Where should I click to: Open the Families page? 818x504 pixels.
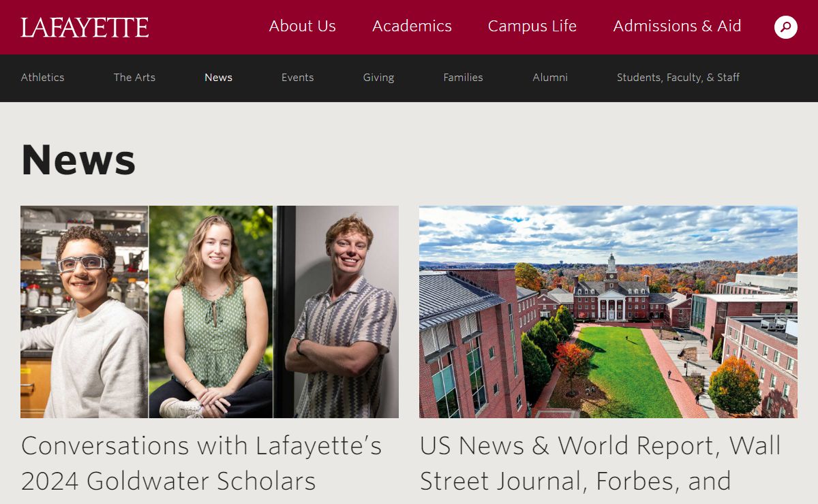pyautogui.click(x=463, y=78)
